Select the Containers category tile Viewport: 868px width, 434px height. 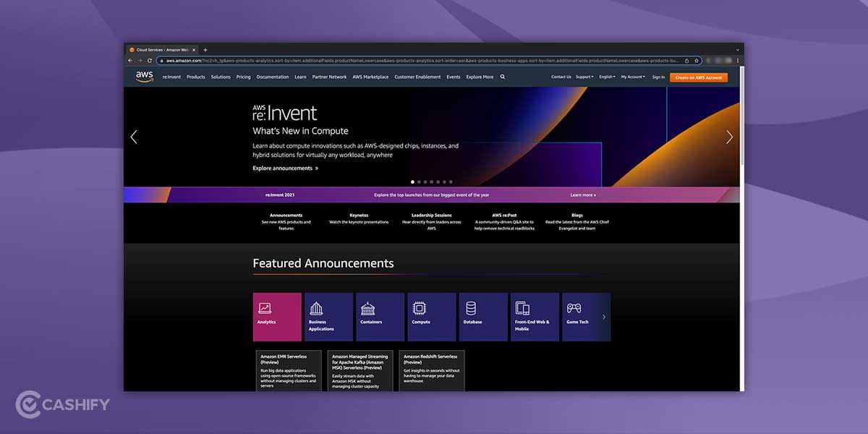[380, 317]
